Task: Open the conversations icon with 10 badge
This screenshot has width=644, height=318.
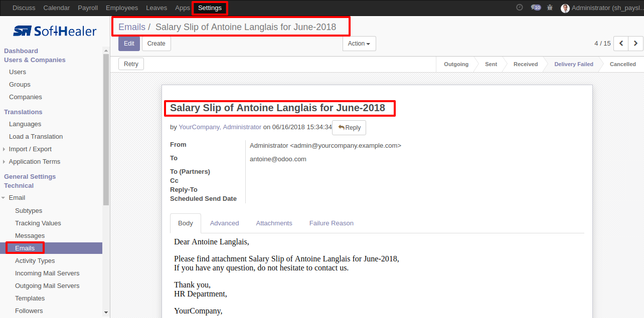Action: [536, 8]
